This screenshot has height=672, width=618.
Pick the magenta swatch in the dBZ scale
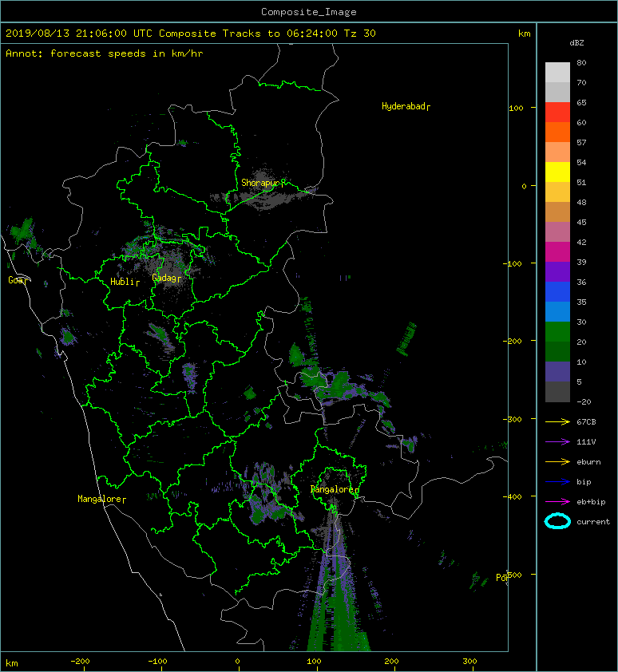[x=557, y=252]
